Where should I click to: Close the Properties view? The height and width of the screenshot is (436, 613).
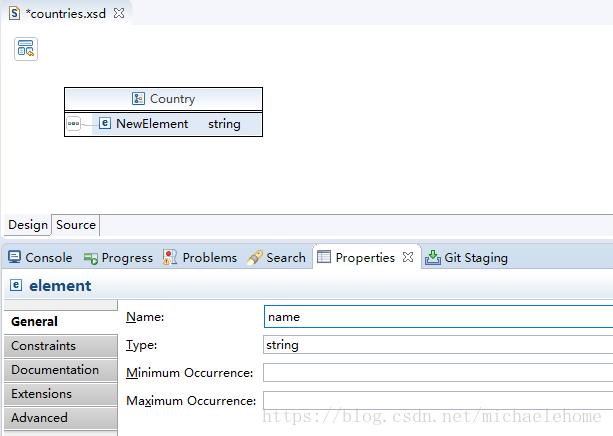point(408,257)
